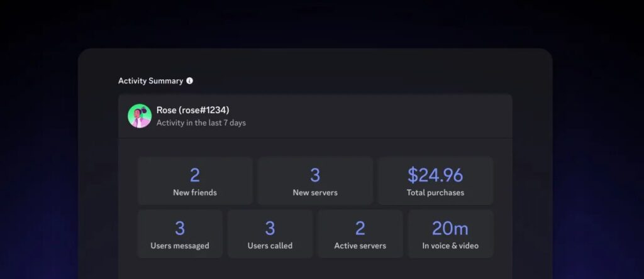Select the Users messaged stat card
The width and height of the screenshot is (644, 279).
(180, 234)
